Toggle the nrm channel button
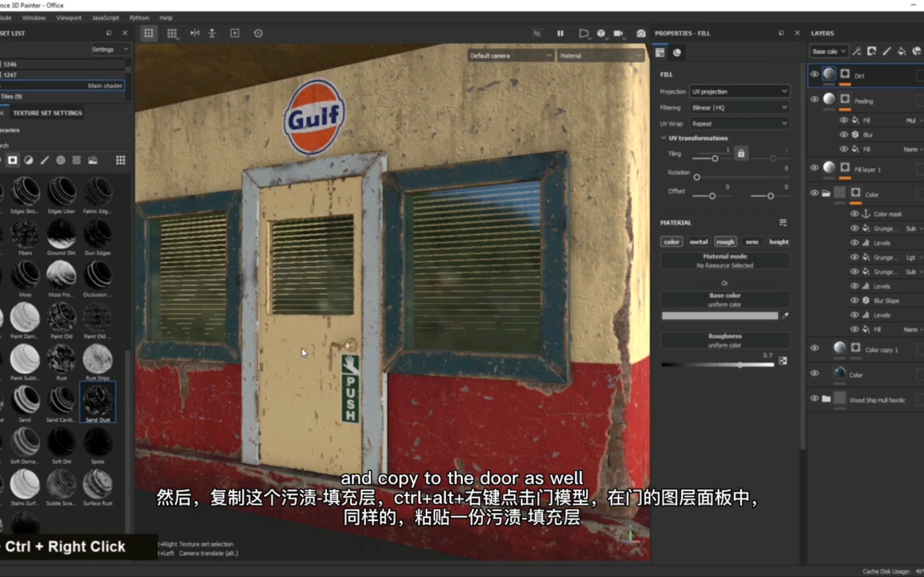Screen dimensions: 924x577 [752, 242]
